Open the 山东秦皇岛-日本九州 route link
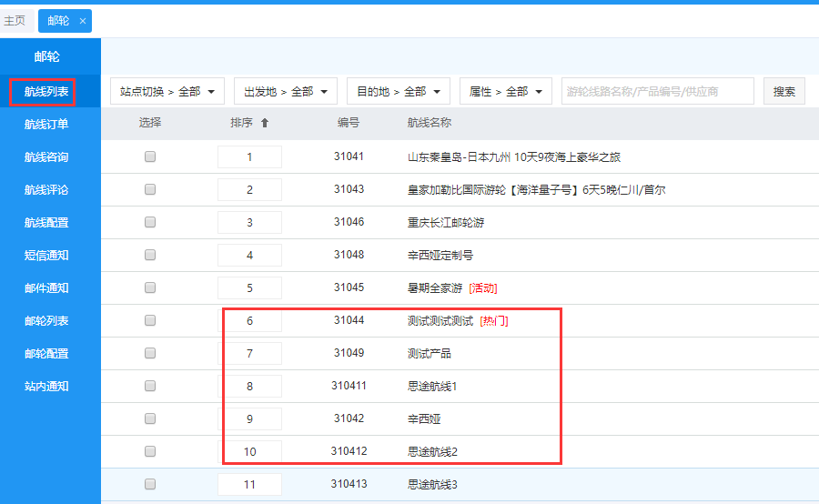 (x=514, y=157)
